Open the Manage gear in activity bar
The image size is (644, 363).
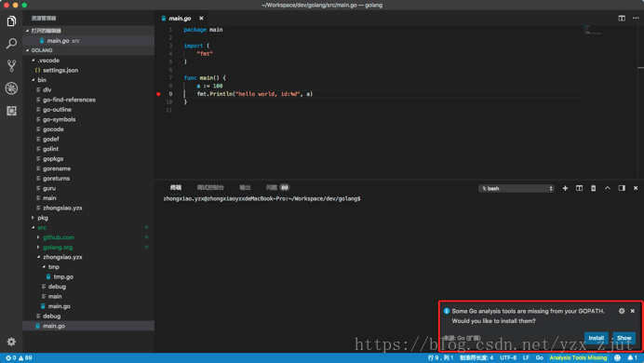11,342
